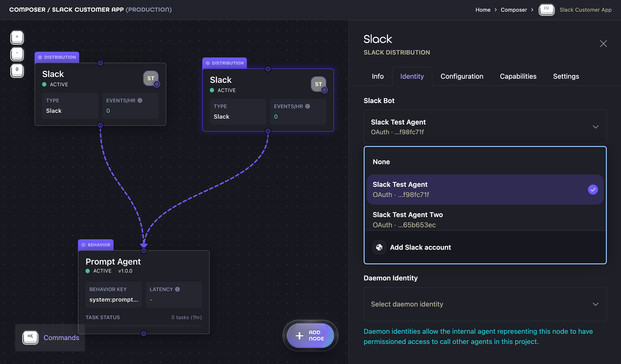Go to Composer in breadcrumb
The width and height of the screenshot is (621, 364).
point(514,10)
